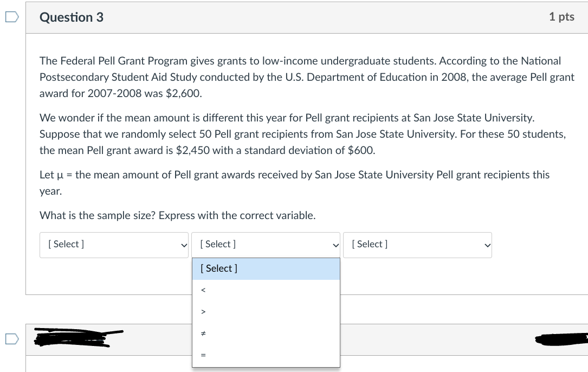Click the chevron on the first Select dropdown
This screenshot has height=372, width=588.
[x=183, y=245]
